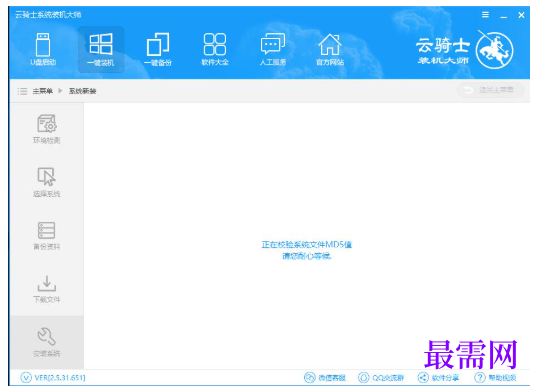Click the VER[2.5.31.651] version text
This screenshot has height=386, width=536.
coord(60,377)
